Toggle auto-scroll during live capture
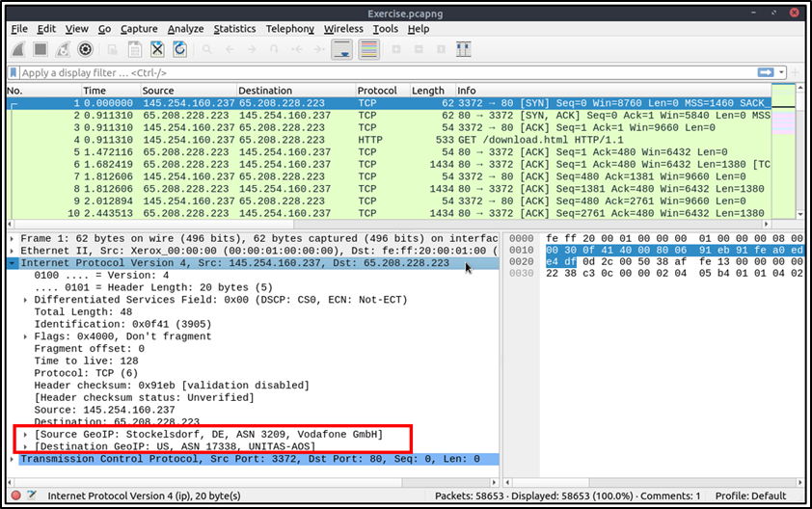 [341, 49]
